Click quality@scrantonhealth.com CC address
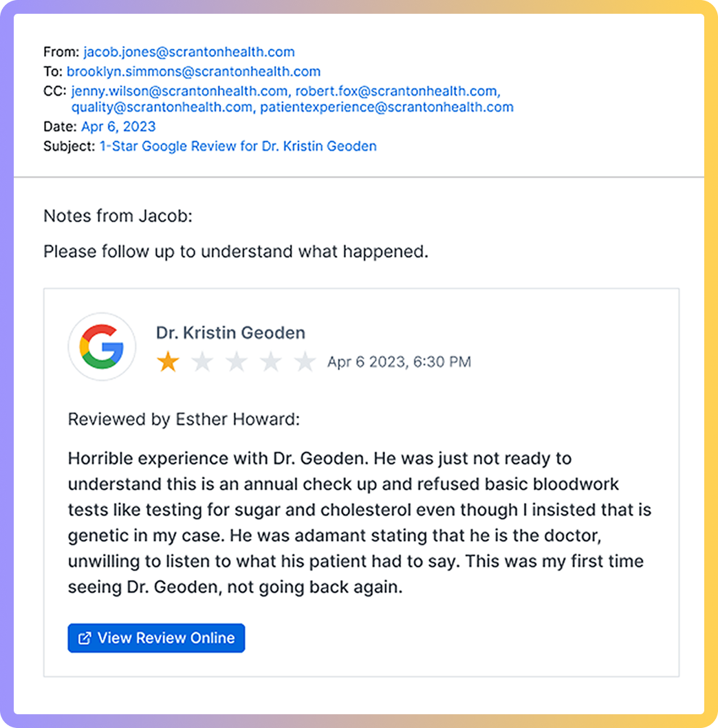Screen dimensions: 718x728 (x=162, y=107)
